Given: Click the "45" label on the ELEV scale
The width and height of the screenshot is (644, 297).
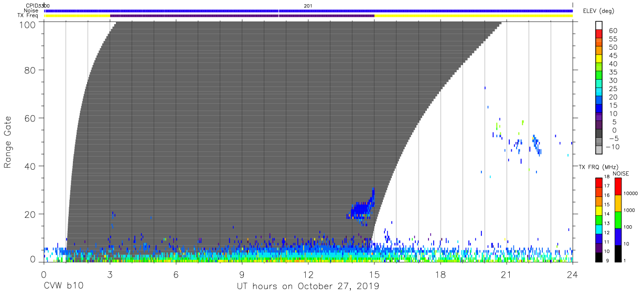Looking at the screenshot, I should (x=613, y=56).
